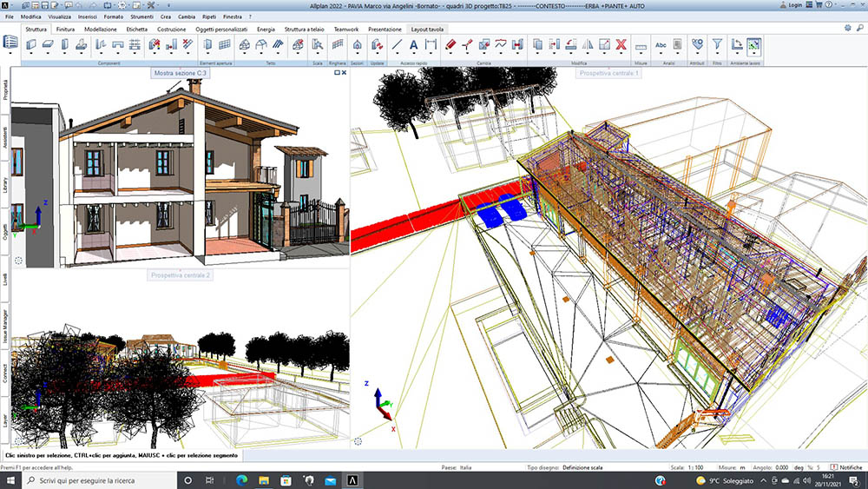
Task: Open the Stair (Scala) tool
Action: point(317,45)
